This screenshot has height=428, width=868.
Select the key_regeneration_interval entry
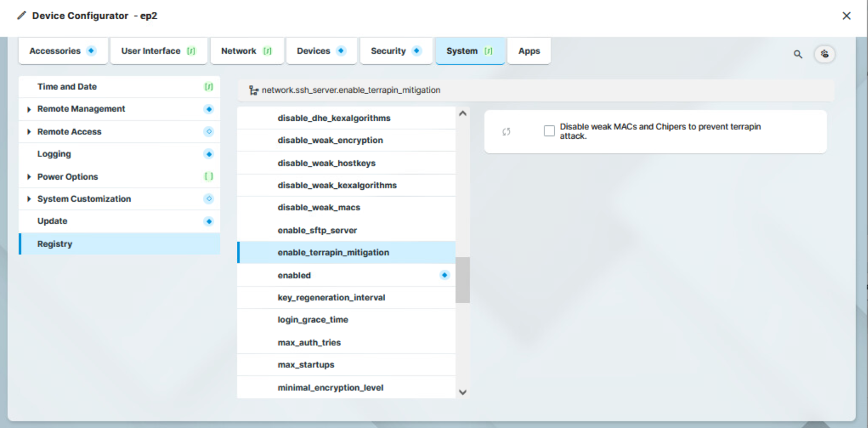[x=331, y=297]
